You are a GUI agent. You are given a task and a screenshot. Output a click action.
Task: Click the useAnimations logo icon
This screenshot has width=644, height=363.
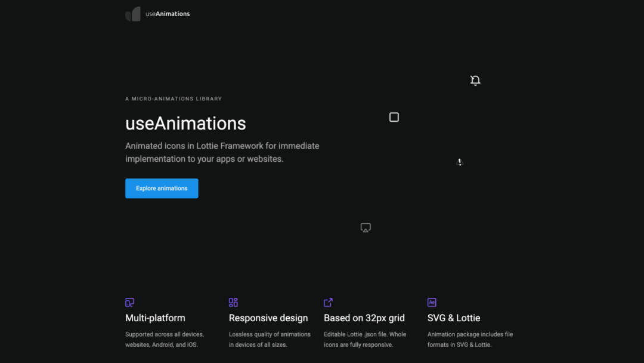pos(132,14)
